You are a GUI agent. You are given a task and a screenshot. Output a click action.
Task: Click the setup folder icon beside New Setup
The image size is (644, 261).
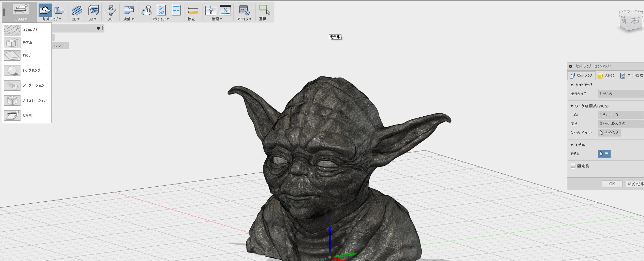pyautogui.click(x=60, y=10)
